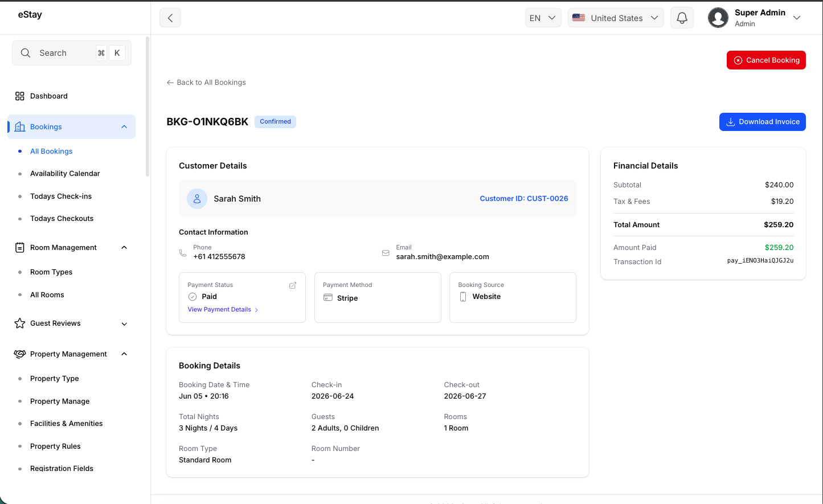This screenshot has height=504, width=823.
Task: Click the Tax & Fees value $19.20
Action: pyautogui.click(x=782, y=202)
